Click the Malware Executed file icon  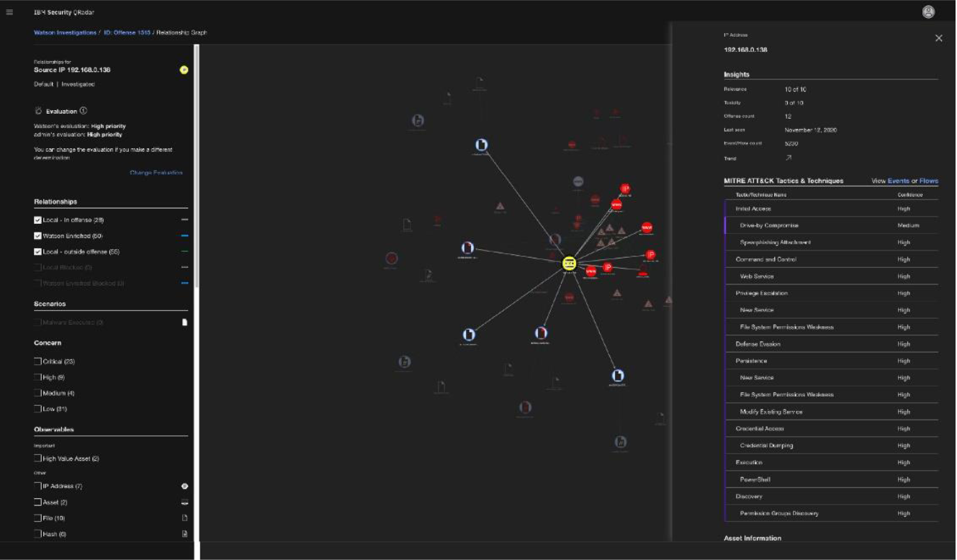(x=184, y=322)
